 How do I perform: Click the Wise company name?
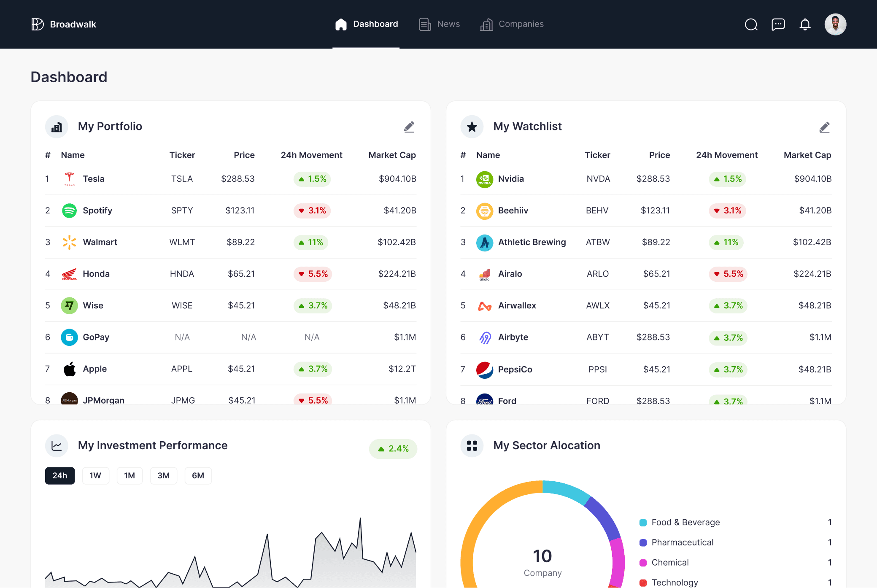pyautogui.click(x=93, y=305)
